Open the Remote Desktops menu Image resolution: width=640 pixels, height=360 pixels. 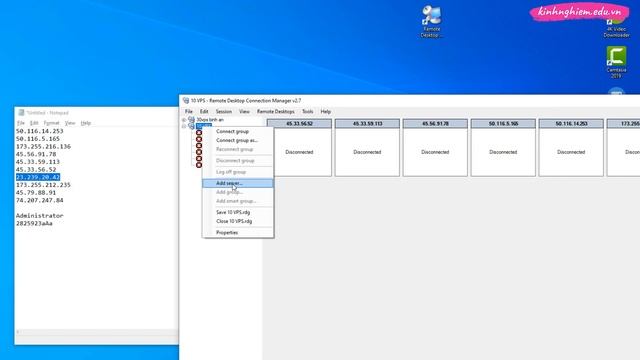point(276,111)
